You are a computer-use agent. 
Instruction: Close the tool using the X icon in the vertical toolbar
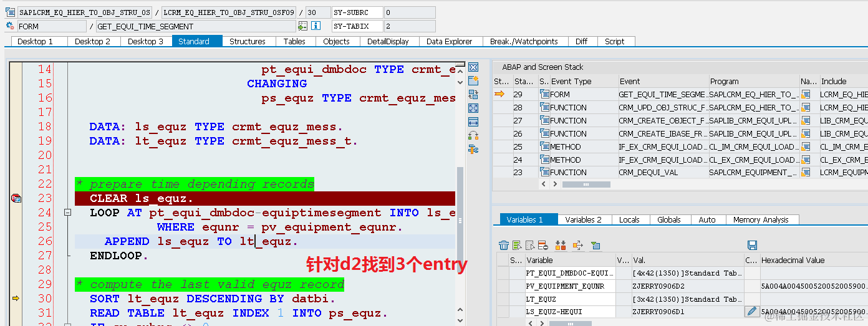click(x=473, y=67)
